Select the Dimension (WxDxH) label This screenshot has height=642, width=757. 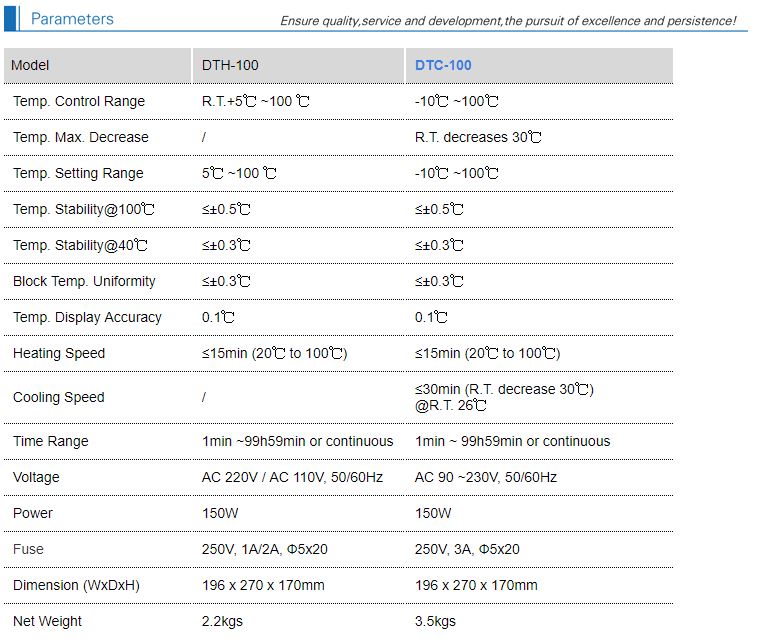tap(76, 586)
